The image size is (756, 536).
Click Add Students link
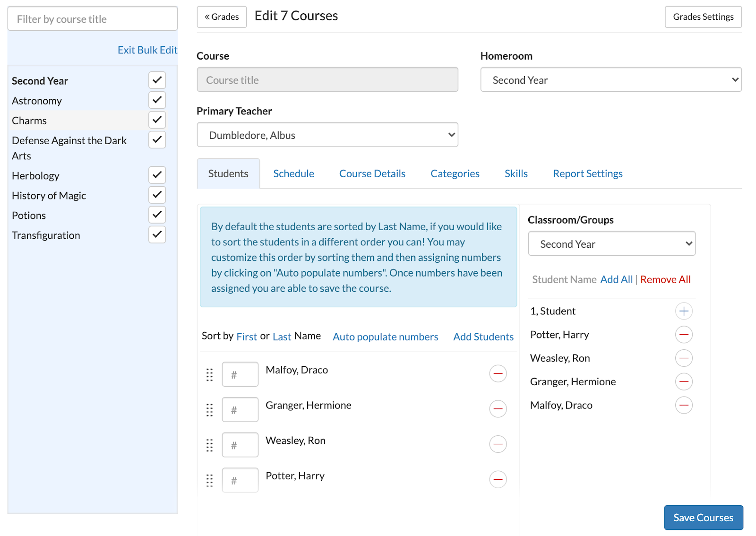pos(483,337)
